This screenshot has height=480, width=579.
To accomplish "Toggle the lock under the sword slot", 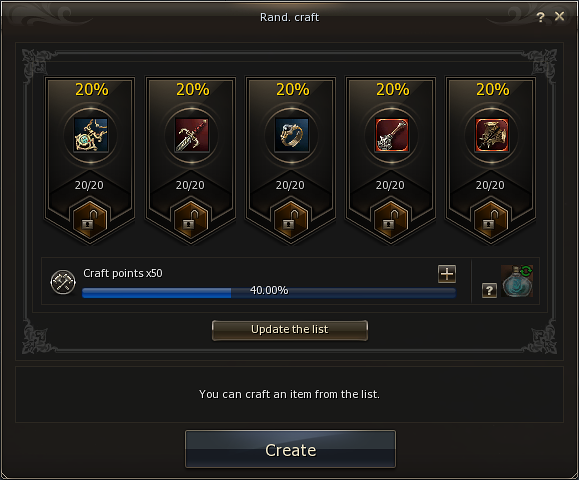I will tap(191, 221).
